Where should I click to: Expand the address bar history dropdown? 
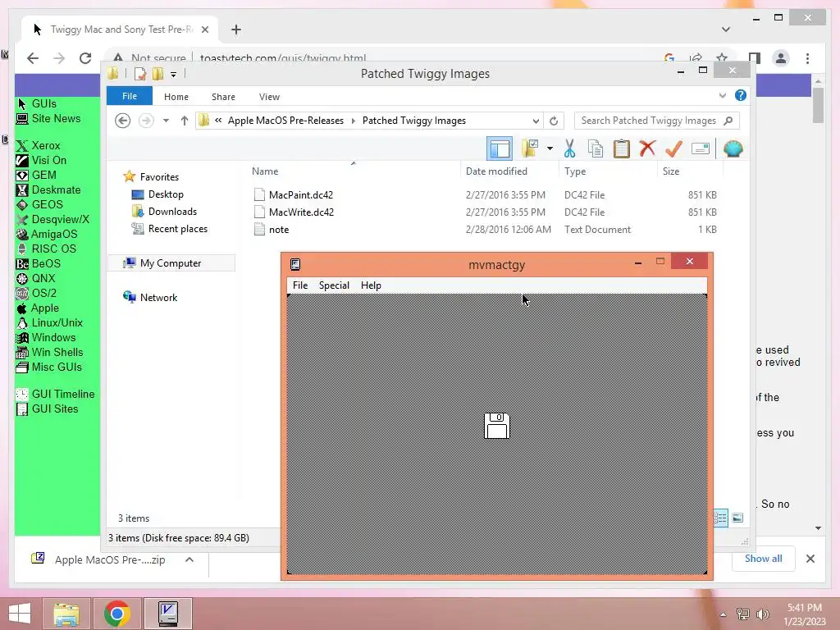(x=536, y=121)
